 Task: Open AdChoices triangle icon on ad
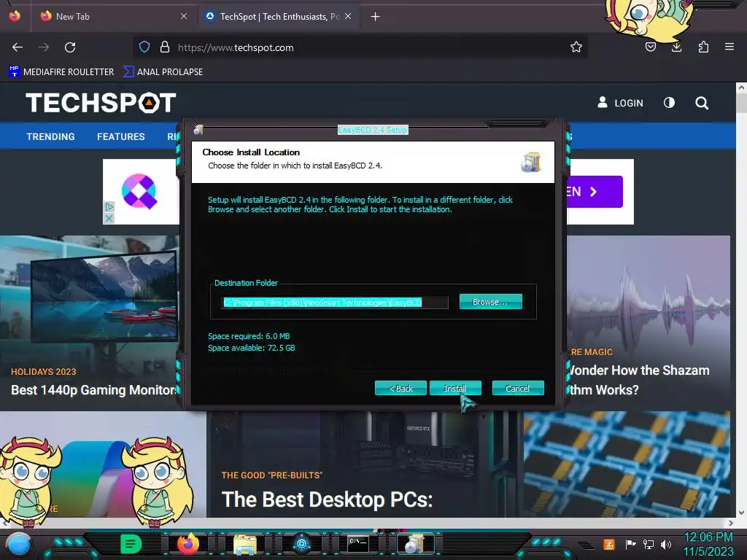pos(109,206)
